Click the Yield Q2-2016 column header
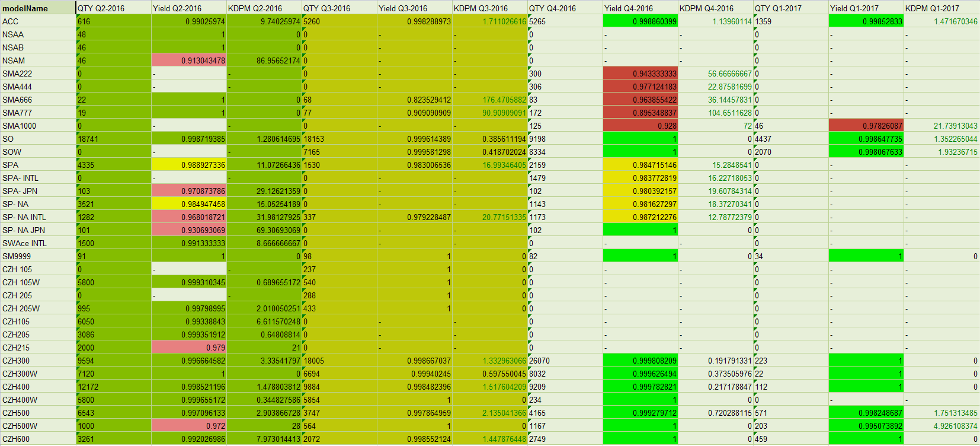This screenshot has height=446, width=980. pyautogui.click(x=189, y=8)
